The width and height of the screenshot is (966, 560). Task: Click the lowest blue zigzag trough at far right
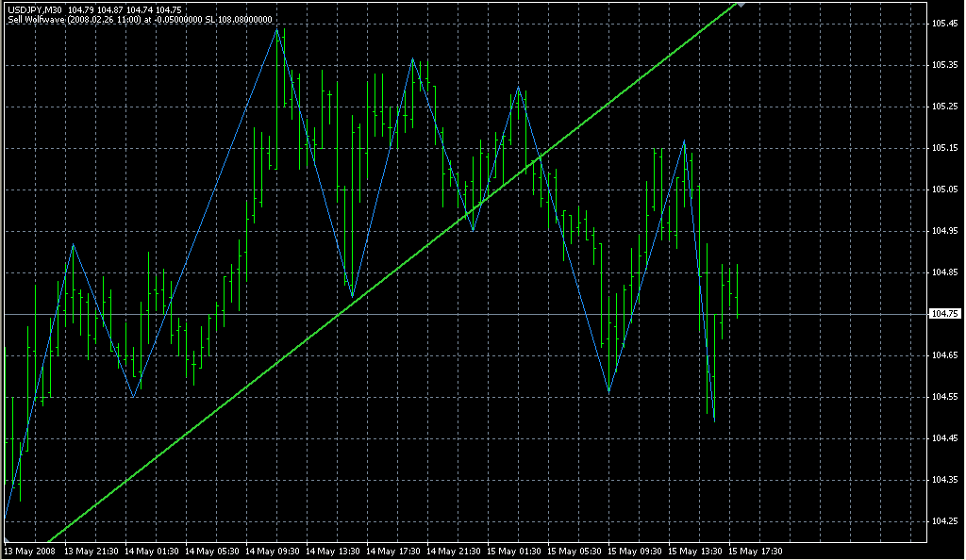click(x=714, y=420)
